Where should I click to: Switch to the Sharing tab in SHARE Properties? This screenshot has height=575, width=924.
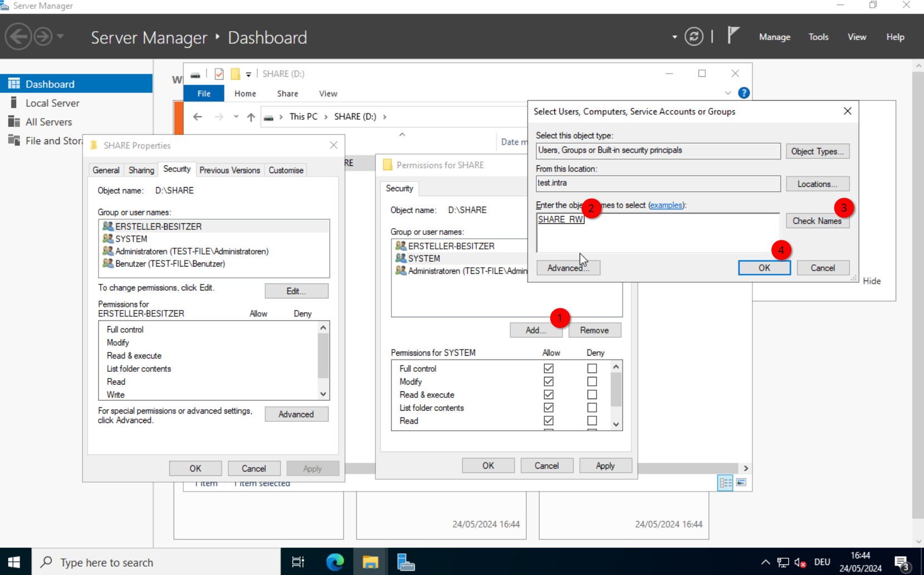[141, 170]
